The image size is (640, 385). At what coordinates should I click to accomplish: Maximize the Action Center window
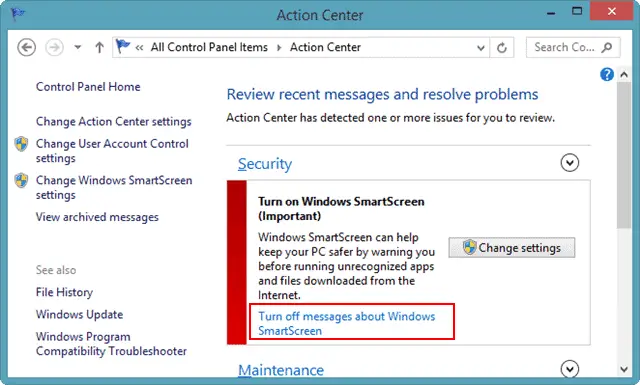point(577,11)
